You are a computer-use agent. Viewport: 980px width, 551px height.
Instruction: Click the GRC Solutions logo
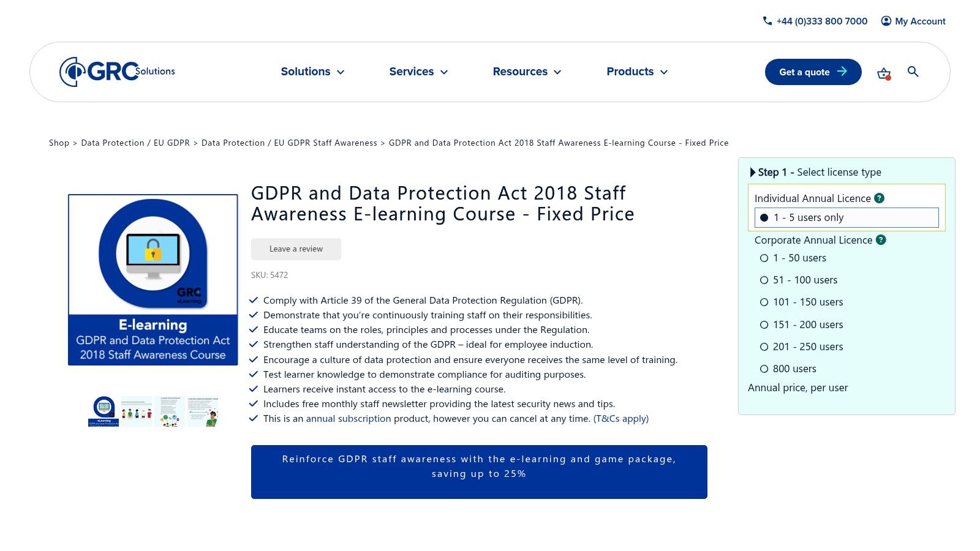tap(116, 70)
